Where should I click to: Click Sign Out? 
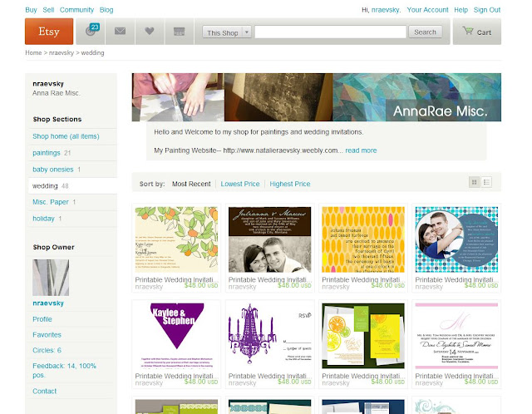[487, 10]
